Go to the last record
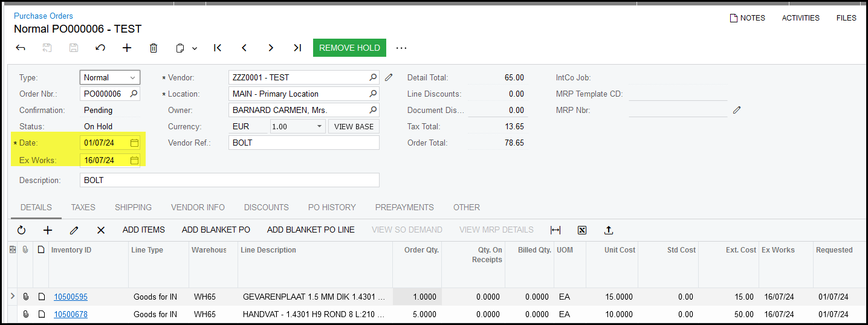The width and height of the screenshot is (868, 325). [x=297, y=48]
